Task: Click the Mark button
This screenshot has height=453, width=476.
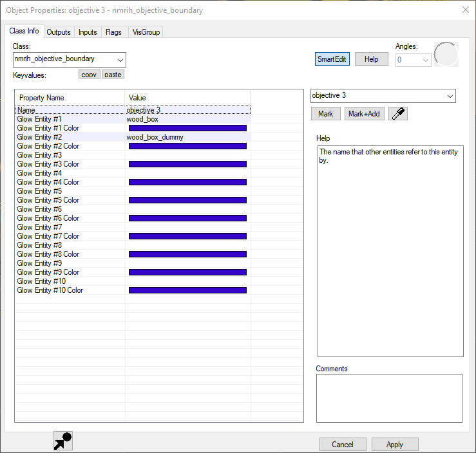Action: (x=326, y=114)
